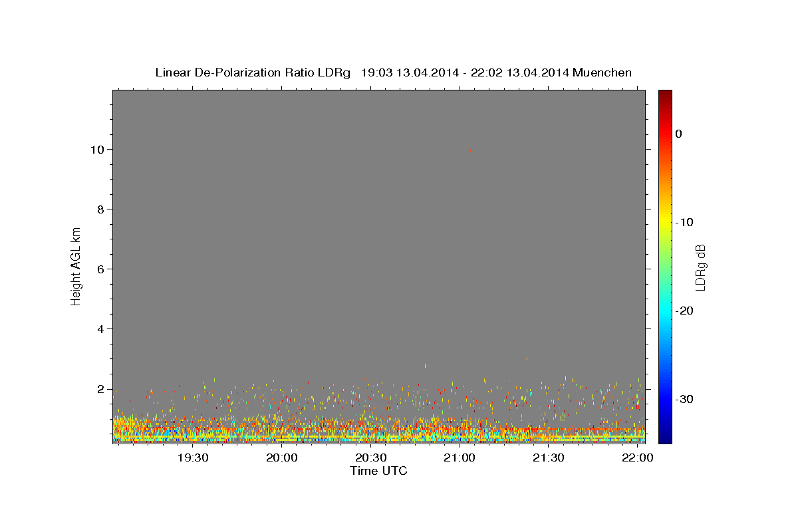Click the 22:00 time tick label
The height and width of the screenshot is (532, 798).
(638, 458)
